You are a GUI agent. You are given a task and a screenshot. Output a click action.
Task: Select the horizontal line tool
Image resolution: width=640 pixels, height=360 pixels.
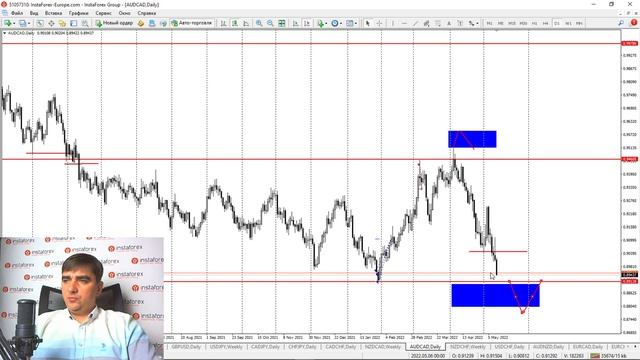(404, 23)
